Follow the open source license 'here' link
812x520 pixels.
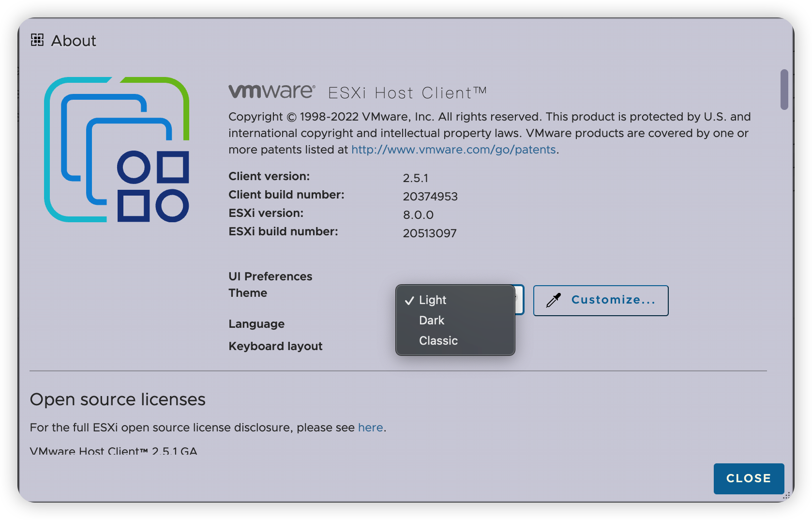pyautogui.click(x=370, y=428)
